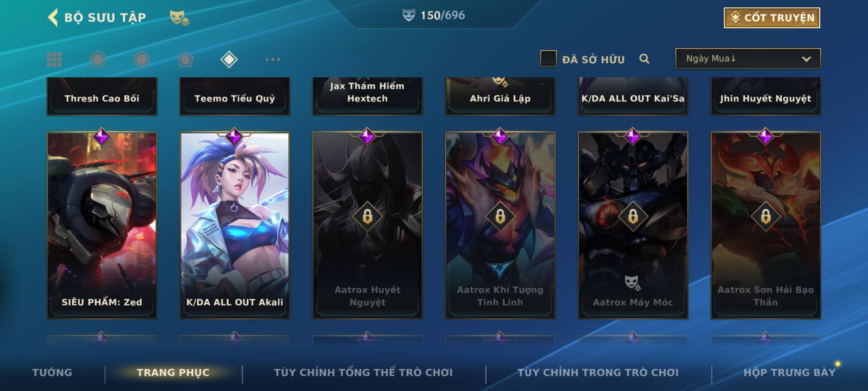The width and height of the screenshot is (868, 391).
Task: Switch to the Tướng tab
Action: 52,372
